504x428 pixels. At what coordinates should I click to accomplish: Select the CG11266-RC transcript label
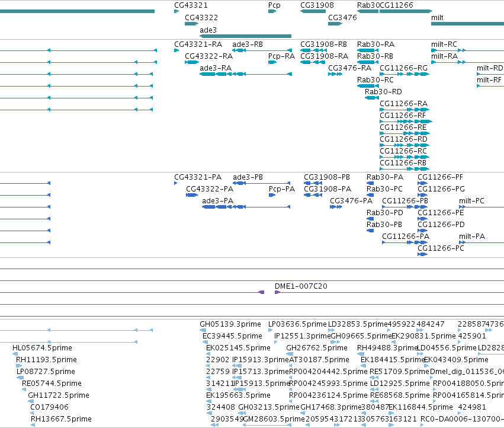(403, 151)
